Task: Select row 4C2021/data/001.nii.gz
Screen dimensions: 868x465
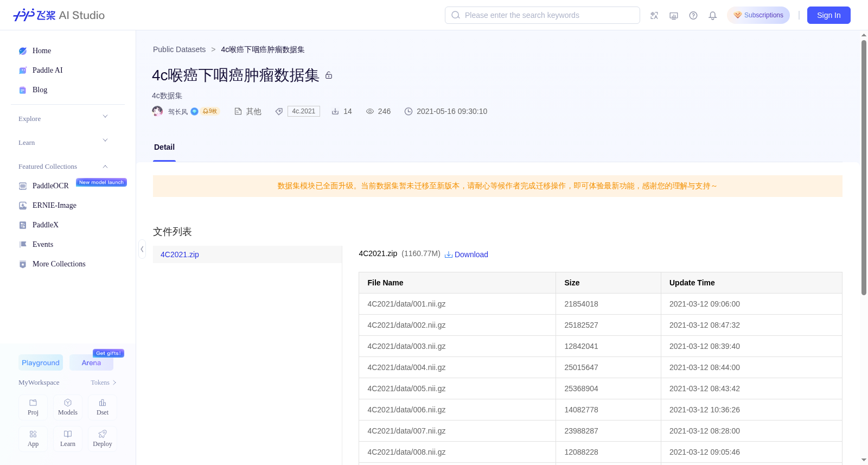Action: [x=601, y=304]
